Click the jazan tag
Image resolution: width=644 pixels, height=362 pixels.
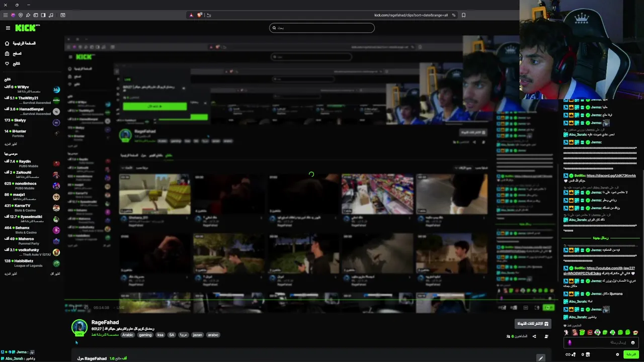(197, 335)
